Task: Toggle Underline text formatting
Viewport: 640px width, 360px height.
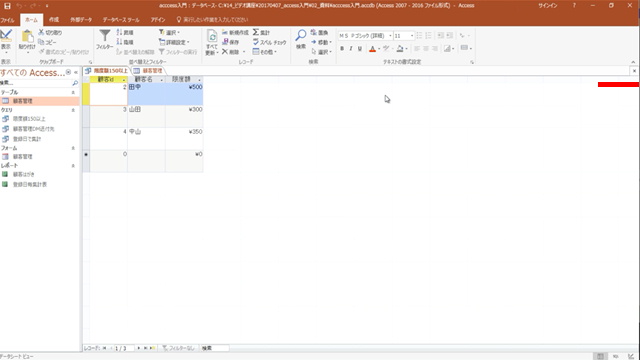Action: click(360, 49)
